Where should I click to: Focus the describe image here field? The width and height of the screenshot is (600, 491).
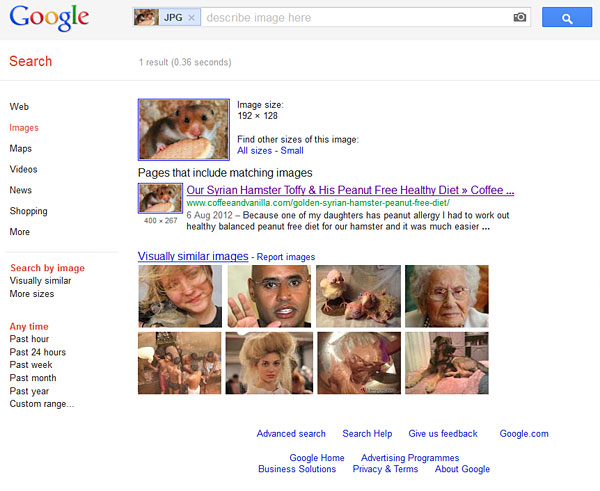tap(356, 18)
